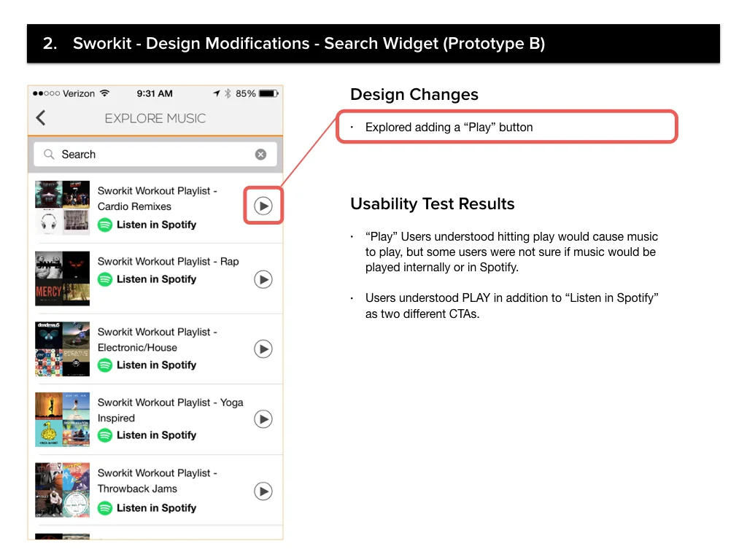Click the Spotify logo in the Rap row
This screenshot has width=747, height=560.
point(105,279)
